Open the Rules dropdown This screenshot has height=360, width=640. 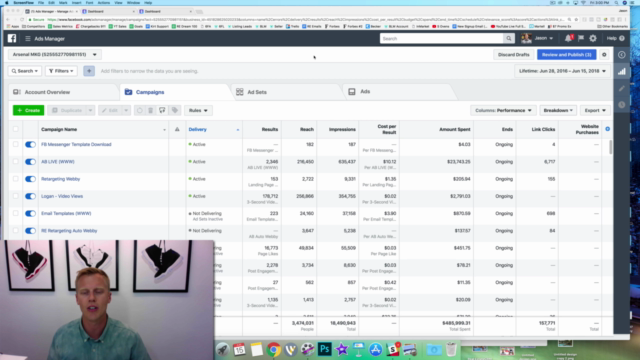pos(198,110)
